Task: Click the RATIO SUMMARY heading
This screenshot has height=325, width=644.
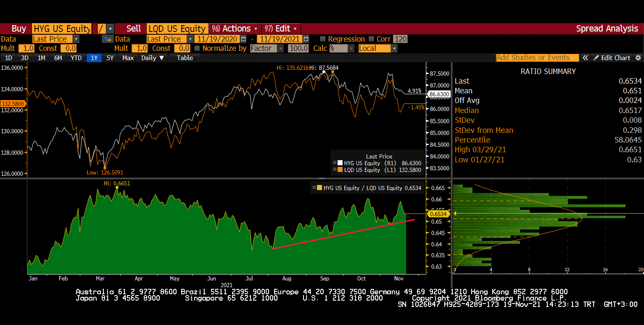Action: point(548,71)
